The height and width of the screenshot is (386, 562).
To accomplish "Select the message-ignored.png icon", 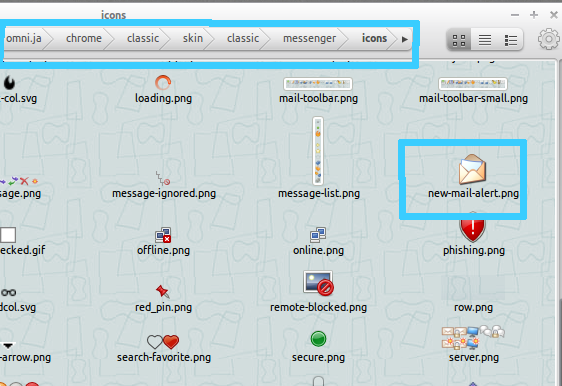I will click(x=163, y=178).
